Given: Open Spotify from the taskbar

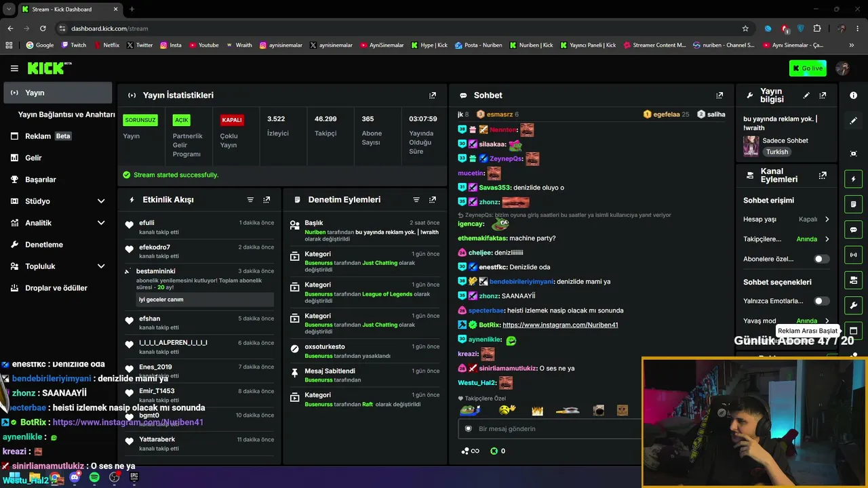Looking at the screenshot, I should (94, 478).
